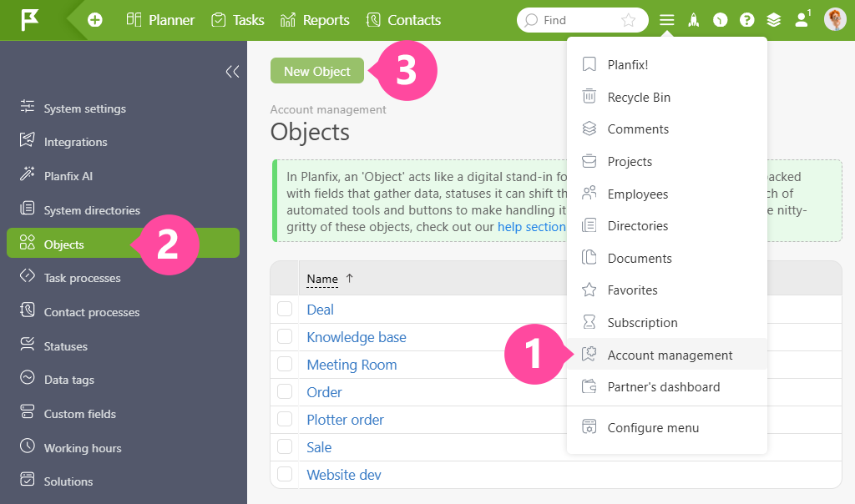Open the user notifications icon

tap(802, 20)
